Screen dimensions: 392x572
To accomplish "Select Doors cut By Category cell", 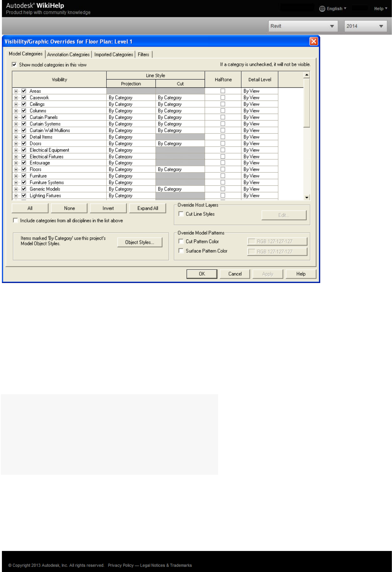I will point(180,143).
